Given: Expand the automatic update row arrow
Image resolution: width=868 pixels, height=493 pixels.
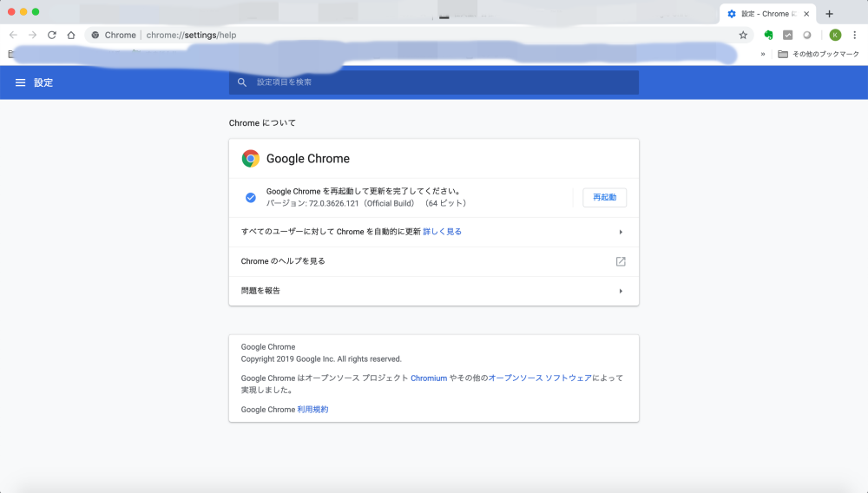Looking at the screenshot, I should (621, 232).
